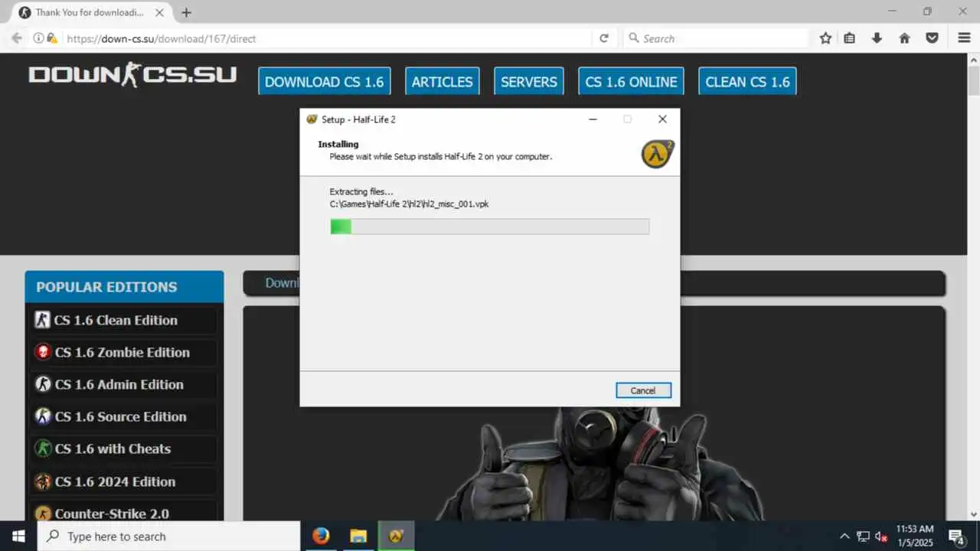Open CS 1.6 Source Edition link
The height and width of the screenshot is (551, 980).
121,416
